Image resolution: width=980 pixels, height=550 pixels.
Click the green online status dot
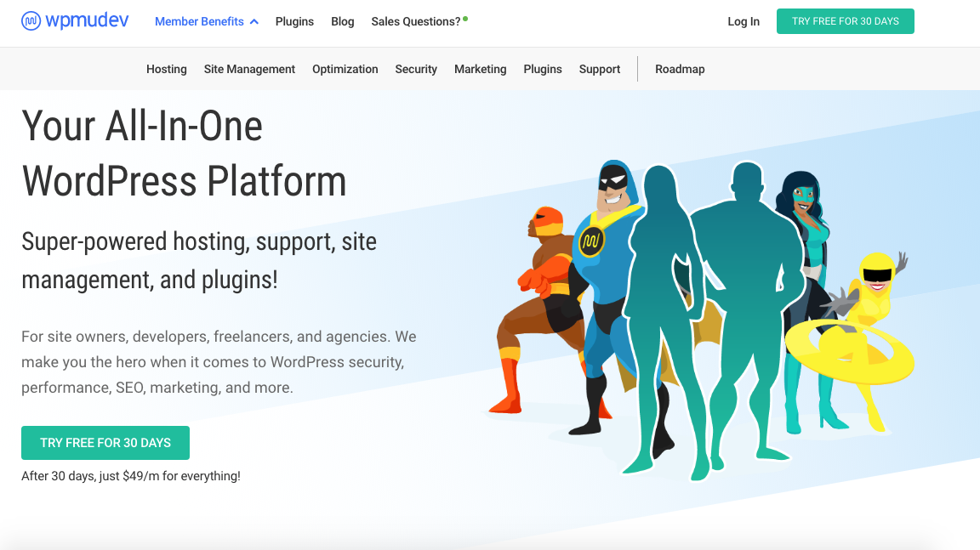[465, 18]
